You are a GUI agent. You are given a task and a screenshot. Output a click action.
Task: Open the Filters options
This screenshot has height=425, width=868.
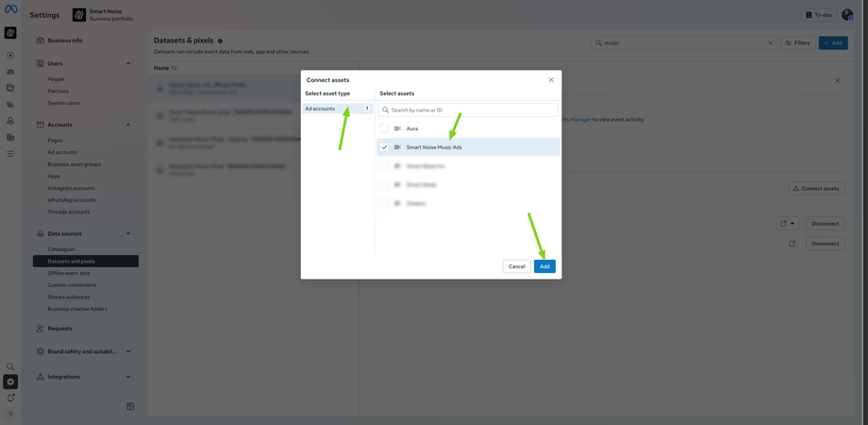[797, 42]
